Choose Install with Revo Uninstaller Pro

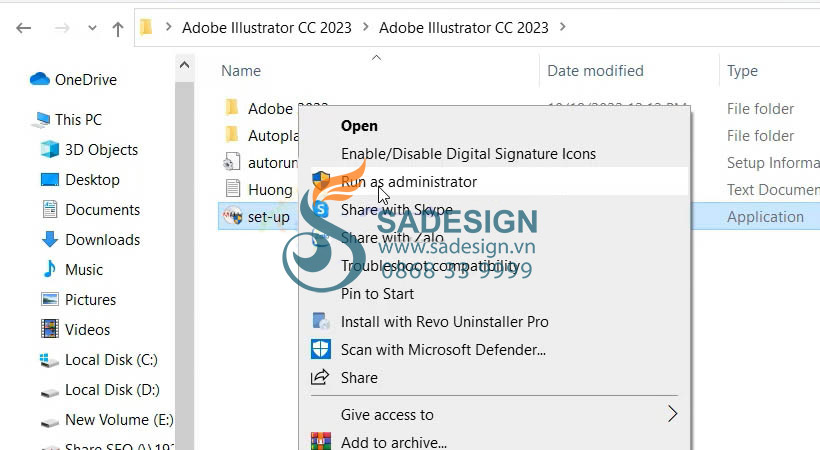click(445, 322)
